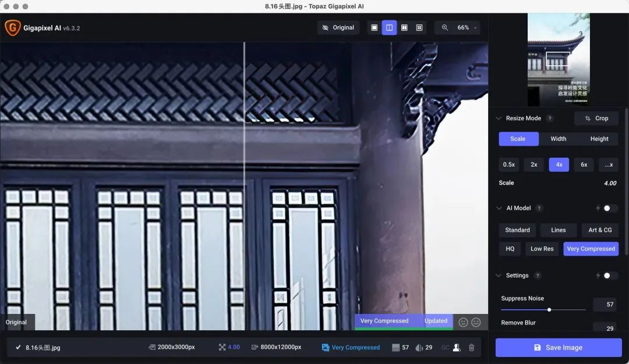
Task: Switch to the Width resize tab
Action: click(x=558, y=139)
